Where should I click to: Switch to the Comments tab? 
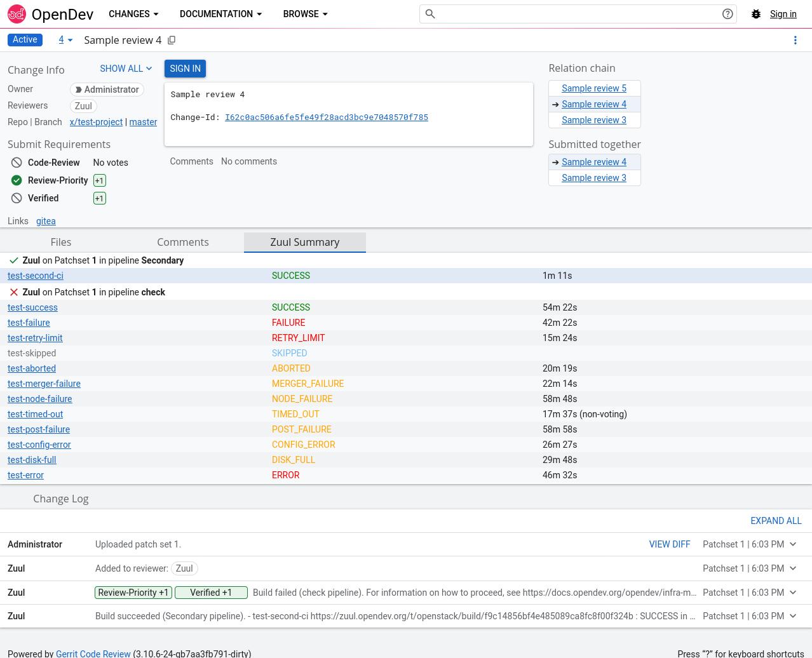183,242
